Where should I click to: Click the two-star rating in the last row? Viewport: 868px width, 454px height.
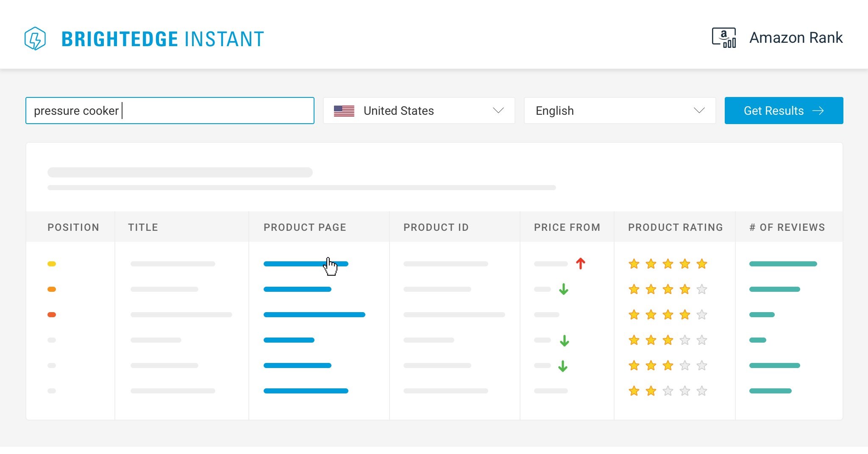643,391
